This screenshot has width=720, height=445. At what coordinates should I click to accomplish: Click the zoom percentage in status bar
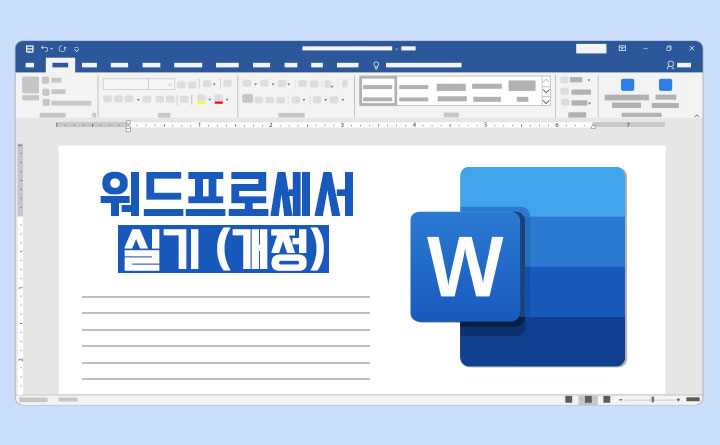693,400
